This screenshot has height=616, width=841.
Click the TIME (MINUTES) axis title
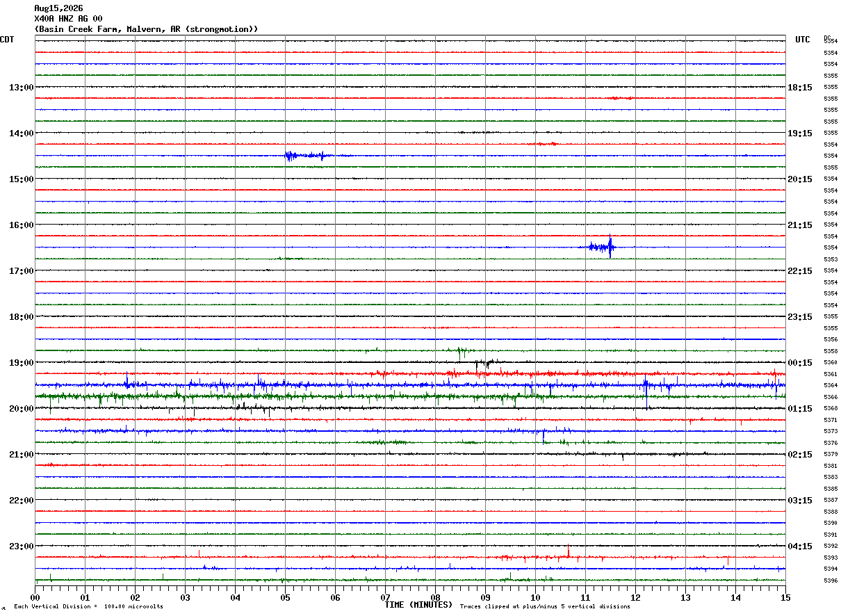pos(418,605)
